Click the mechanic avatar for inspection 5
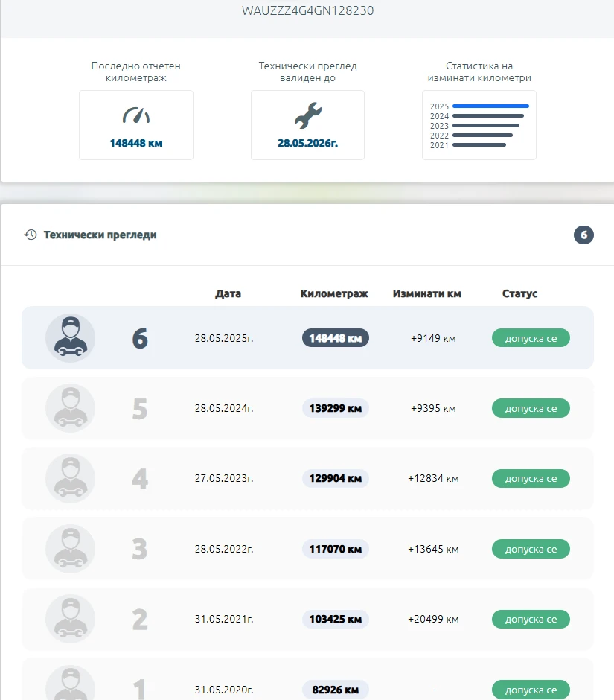The image size is (614, 700). [70, 408]
